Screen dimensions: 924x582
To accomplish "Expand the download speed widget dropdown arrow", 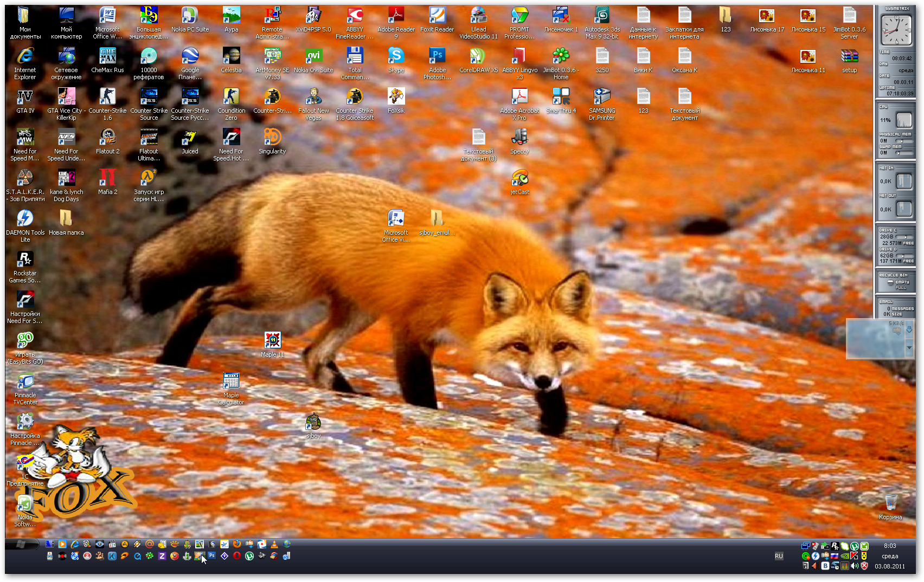I will 909,347.
